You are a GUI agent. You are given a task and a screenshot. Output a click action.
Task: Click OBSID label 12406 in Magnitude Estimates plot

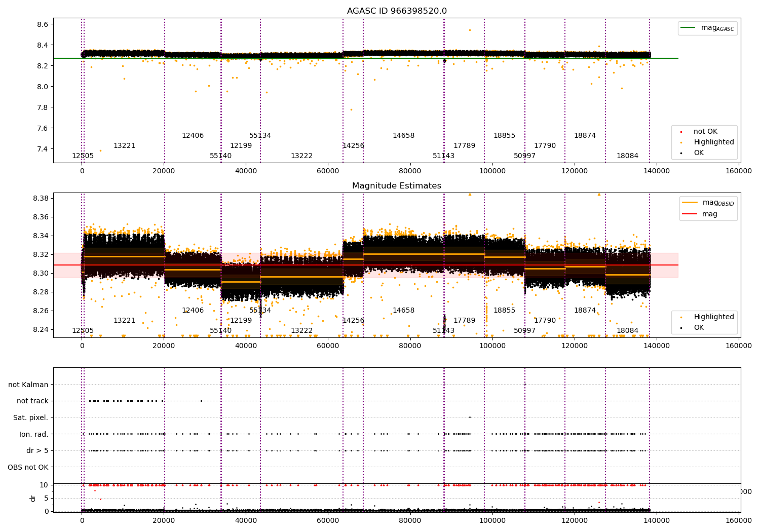point(193,311)
